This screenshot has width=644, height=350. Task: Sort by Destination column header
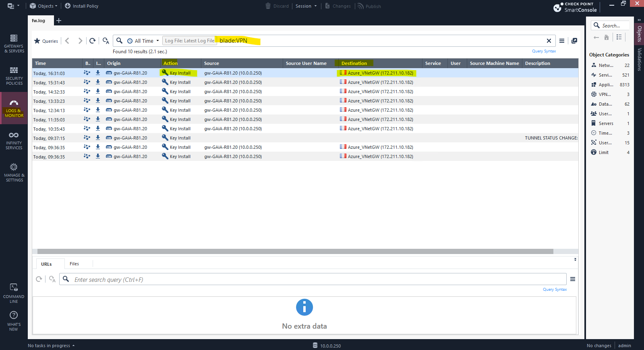coord(380,63)
